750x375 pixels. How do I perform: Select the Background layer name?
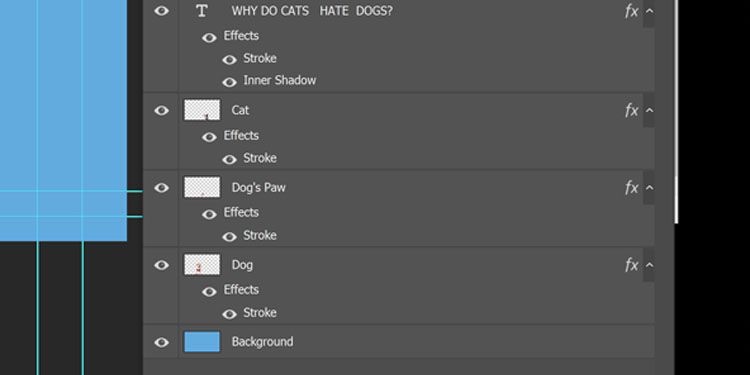point(262,342)
